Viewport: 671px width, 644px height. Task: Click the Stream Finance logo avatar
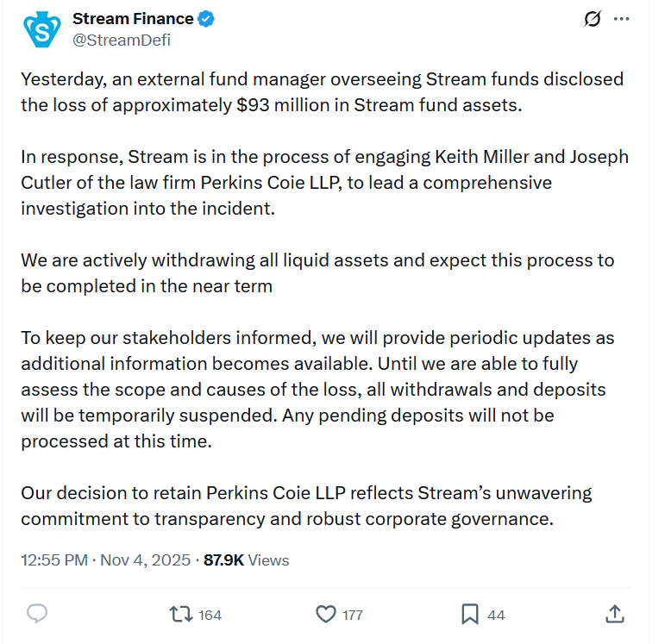pyautogui.click(x=41, y=29)
